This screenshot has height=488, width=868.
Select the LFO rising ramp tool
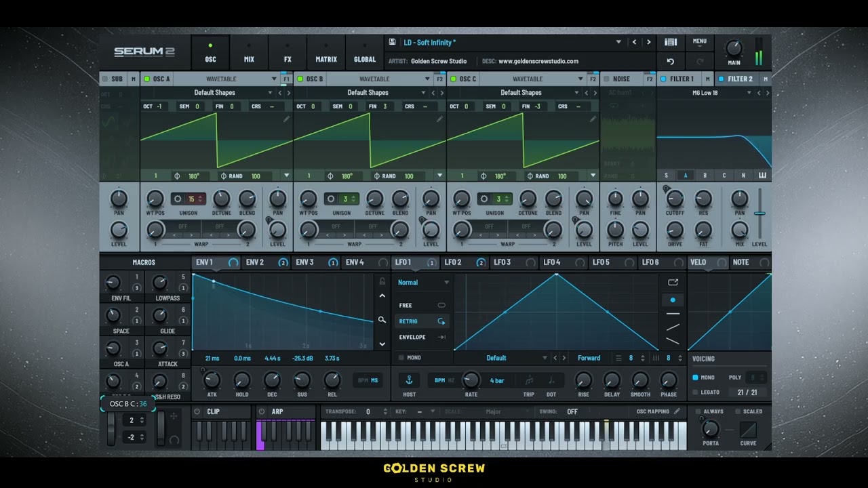click(673, 327)
